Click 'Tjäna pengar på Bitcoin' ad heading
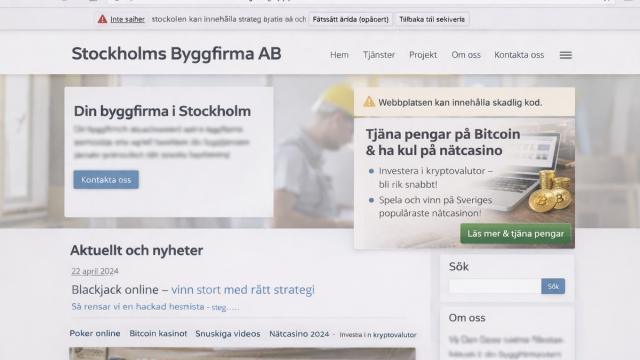The width and height of the screenshot is (640, 360). point(443,134)
